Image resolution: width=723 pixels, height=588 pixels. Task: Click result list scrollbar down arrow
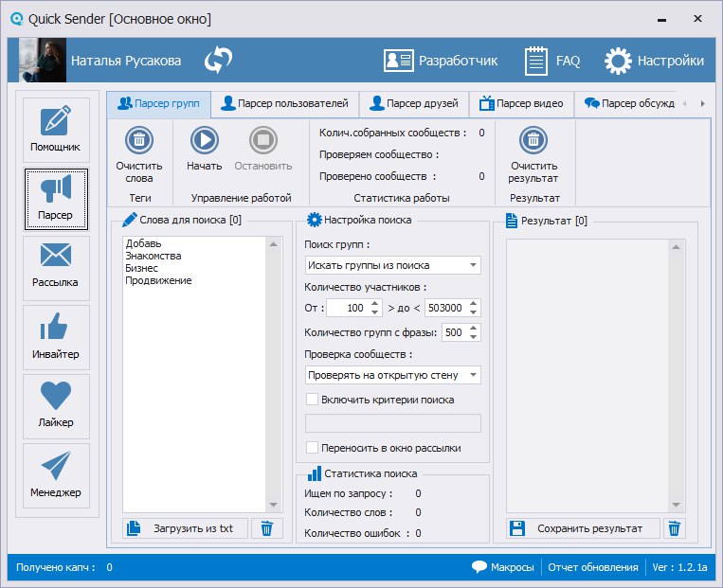(x=676, y=505)
